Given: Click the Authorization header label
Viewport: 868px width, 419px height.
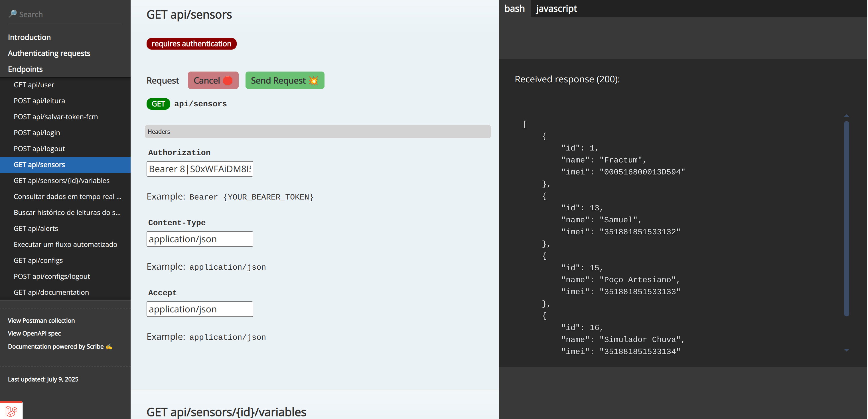Looking at the screenshot, I should click(x=179, y=152).
